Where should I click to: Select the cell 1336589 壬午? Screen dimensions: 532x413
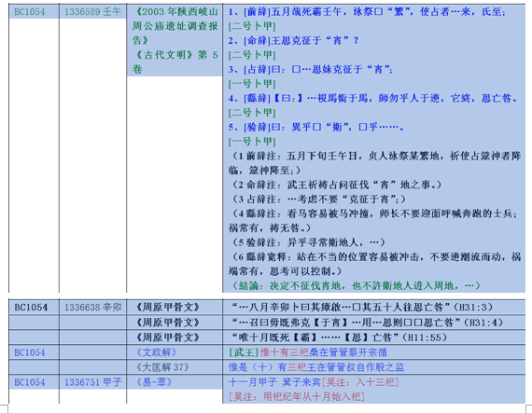[92, 12]
